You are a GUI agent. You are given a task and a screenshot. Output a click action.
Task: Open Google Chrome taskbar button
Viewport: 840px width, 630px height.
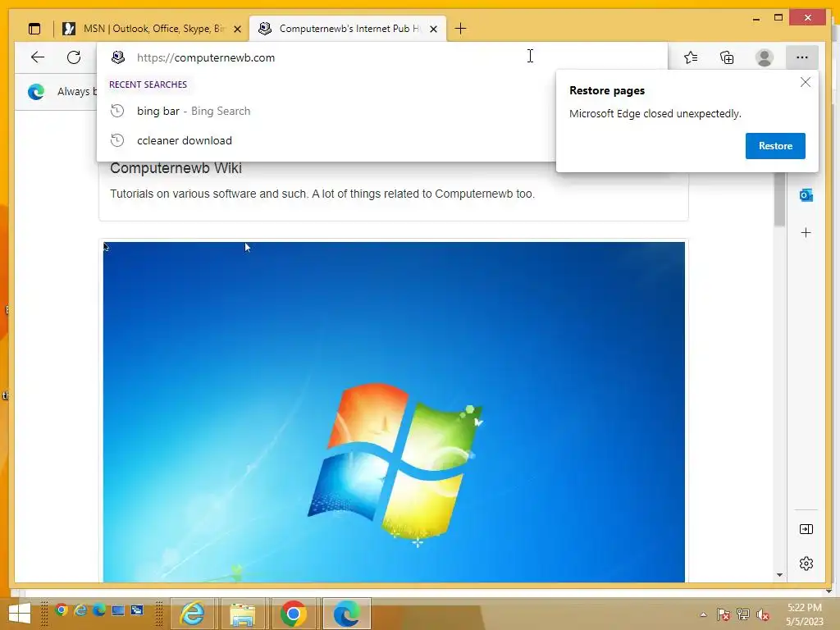point(293,614)
